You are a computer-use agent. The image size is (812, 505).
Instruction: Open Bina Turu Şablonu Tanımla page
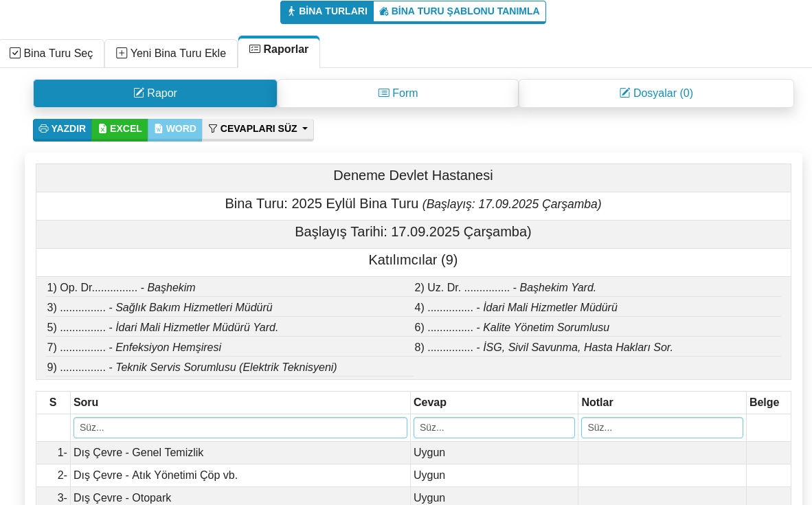[460, 12]
